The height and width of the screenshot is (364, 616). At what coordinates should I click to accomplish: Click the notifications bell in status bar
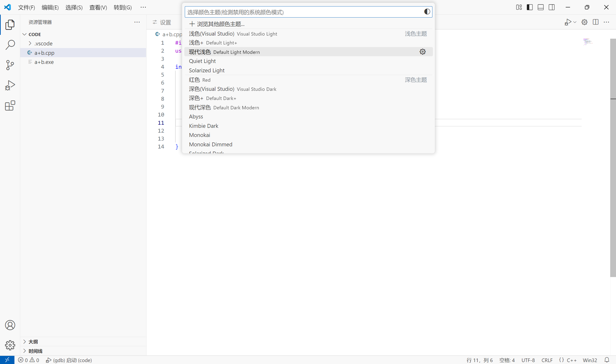[607, 360]
